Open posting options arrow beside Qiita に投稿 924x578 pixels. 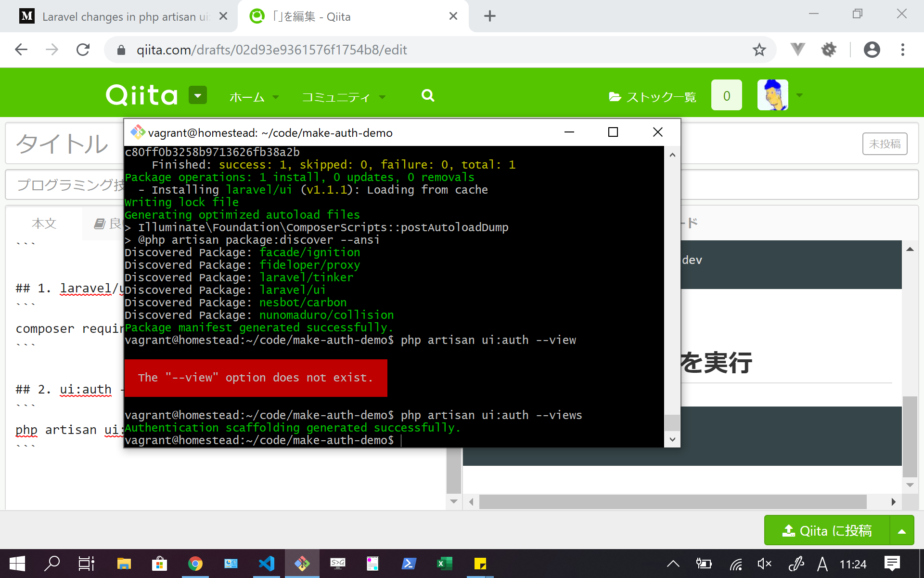[x=902, y=531]
